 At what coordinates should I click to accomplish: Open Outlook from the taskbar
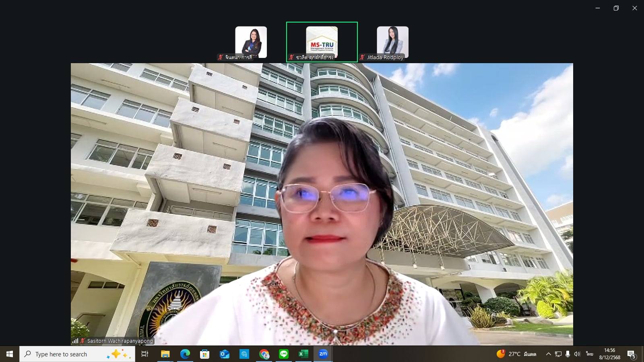click(224, 354)
